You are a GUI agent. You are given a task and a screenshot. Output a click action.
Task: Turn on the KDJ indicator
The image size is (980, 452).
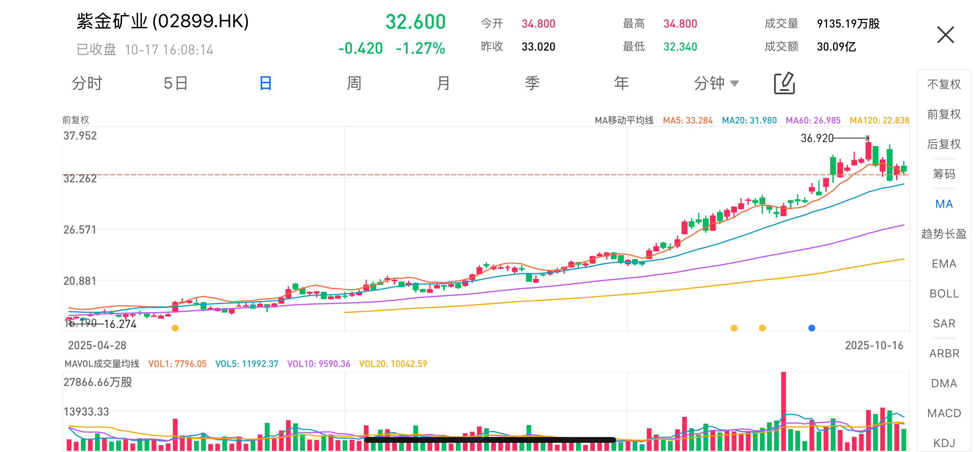(944, 443)
